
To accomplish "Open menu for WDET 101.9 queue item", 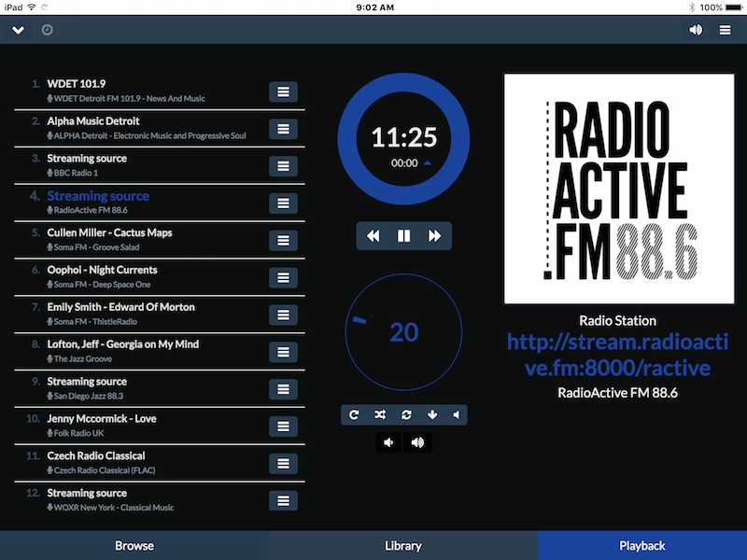I will point(283,91).
